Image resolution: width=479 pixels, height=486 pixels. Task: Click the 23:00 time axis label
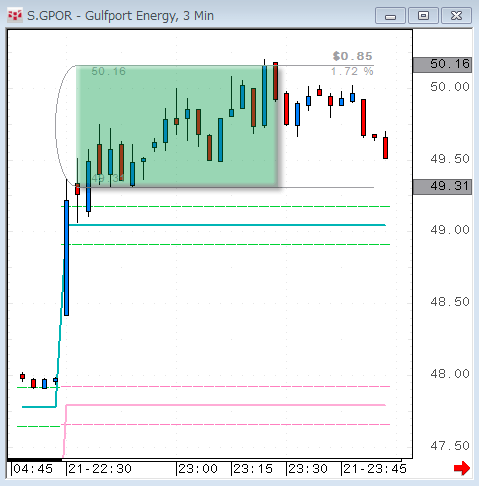coord(198,469)
